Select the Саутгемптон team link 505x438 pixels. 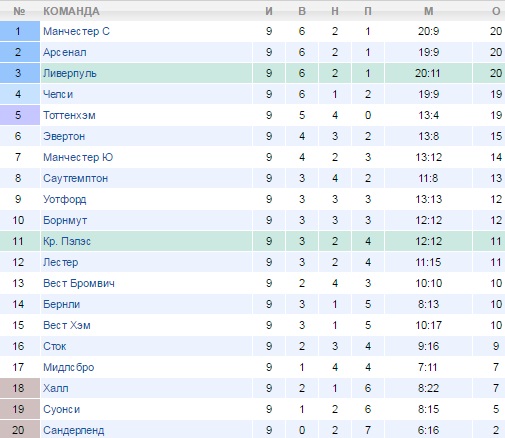tap(75, 178)
